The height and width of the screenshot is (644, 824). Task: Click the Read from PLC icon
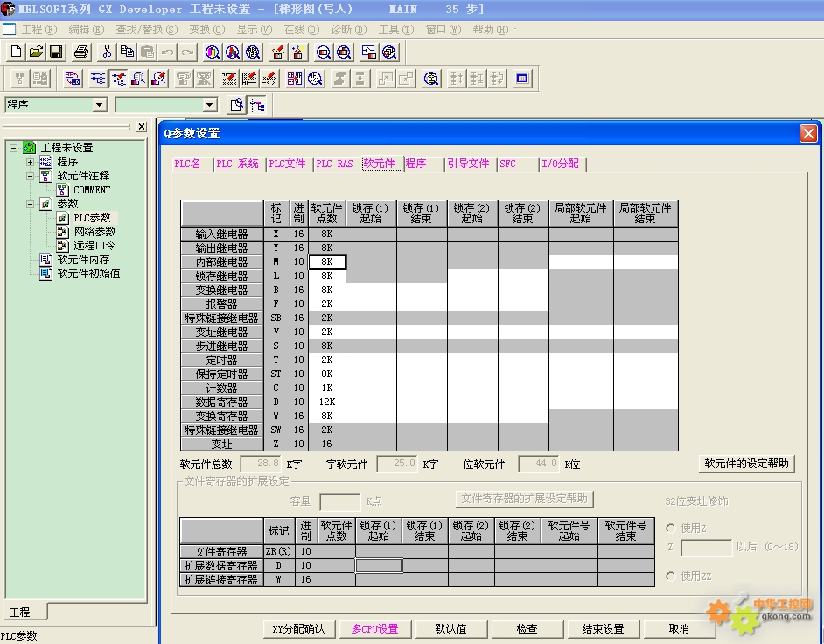coord(298,52)
